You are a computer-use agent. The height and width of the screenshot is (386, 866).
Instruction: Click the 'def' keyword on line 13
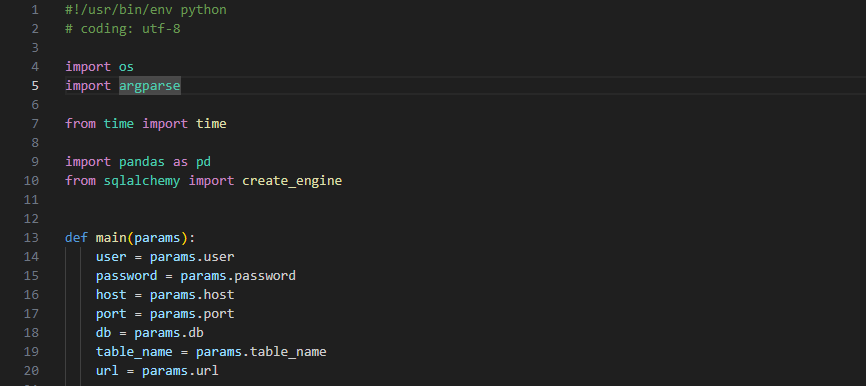point(76,238)
